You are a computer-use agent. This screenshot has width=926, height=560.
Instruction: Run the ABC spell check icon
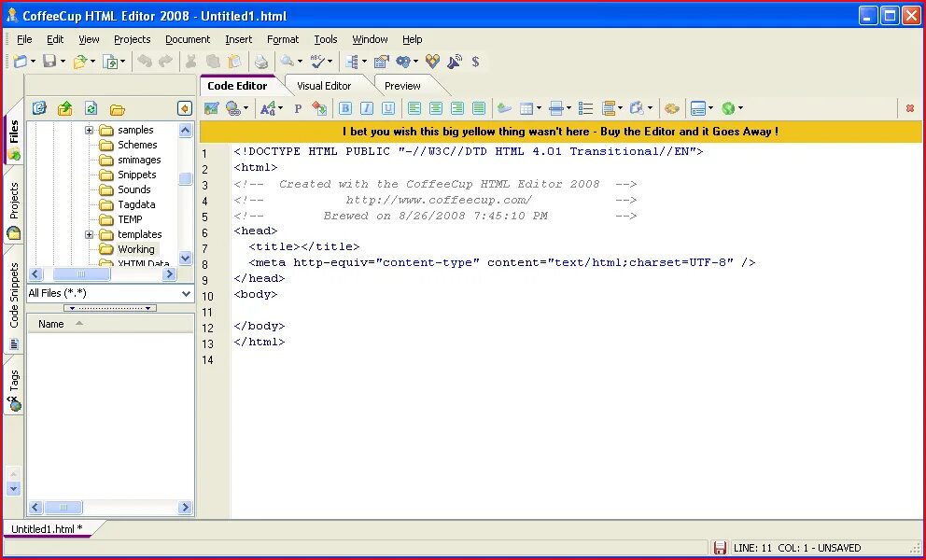point(317,61)
